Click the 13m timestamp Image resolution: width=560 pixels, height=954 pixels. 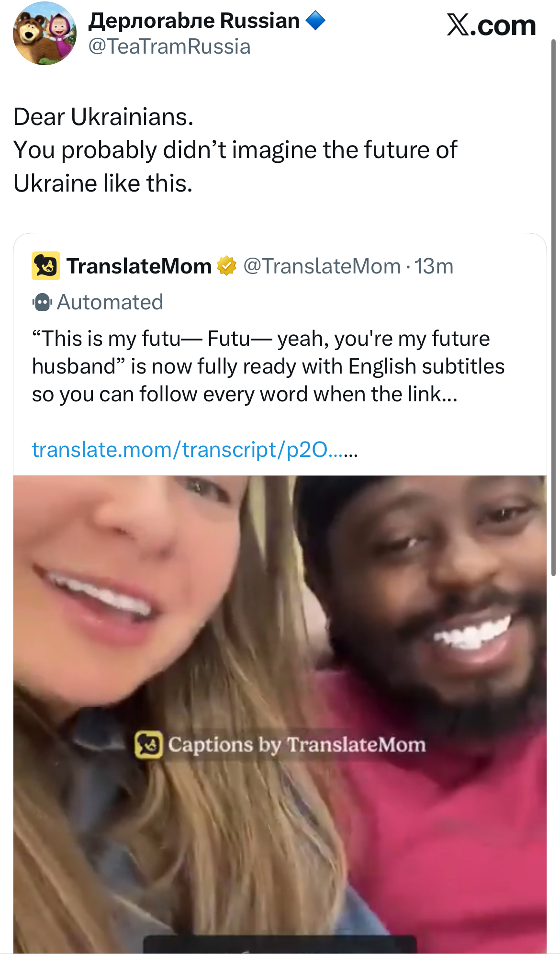point(434,266)
